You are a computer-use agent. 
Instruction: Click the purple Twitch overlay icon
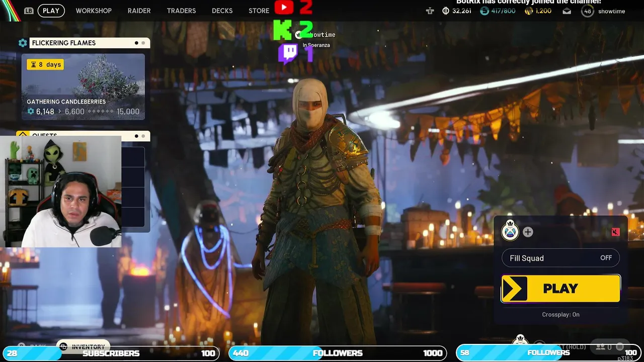point(288,53)
